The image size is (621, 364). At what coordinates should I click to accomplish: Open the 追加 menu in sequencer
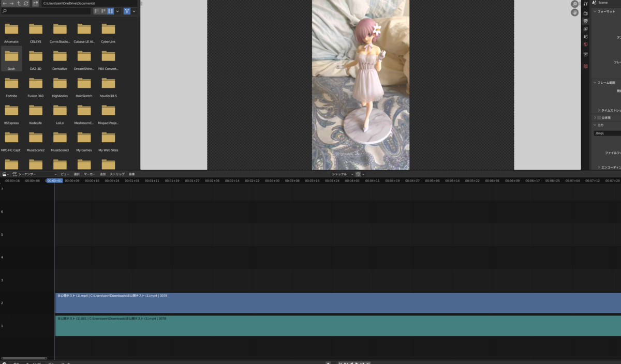tap(102, 174)
